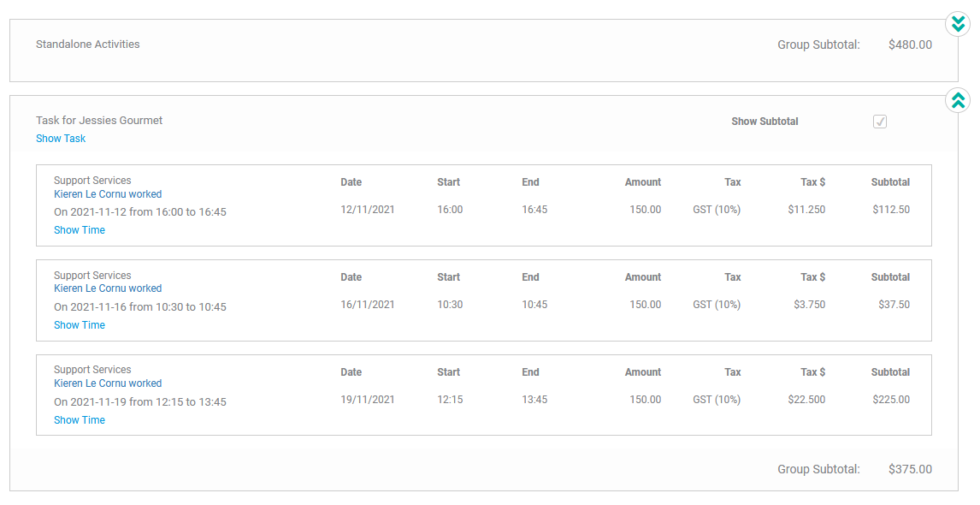The height and width of the screenshot is (505, 980).
Task: Open Kieren Le Cornu worked link on 2021-11-12
Action: 108,194
